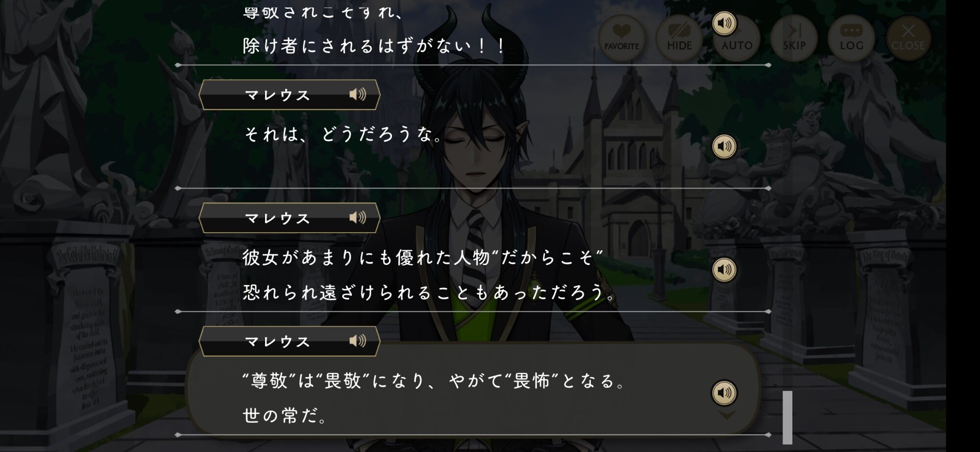This screenshot has width=980, height=452.
Task: Click speaker icon in third マレウス name plate
Action: [x=358, y=341]
